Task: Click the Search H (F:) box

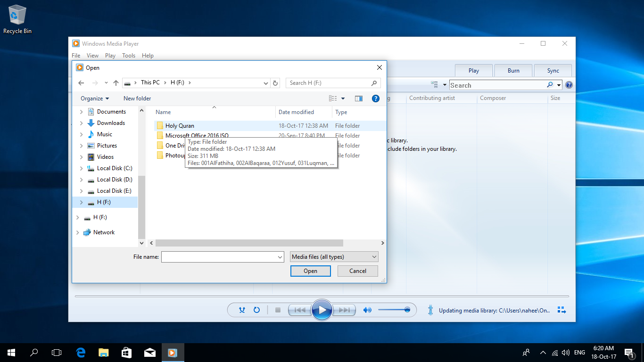Action: [333, 83]
